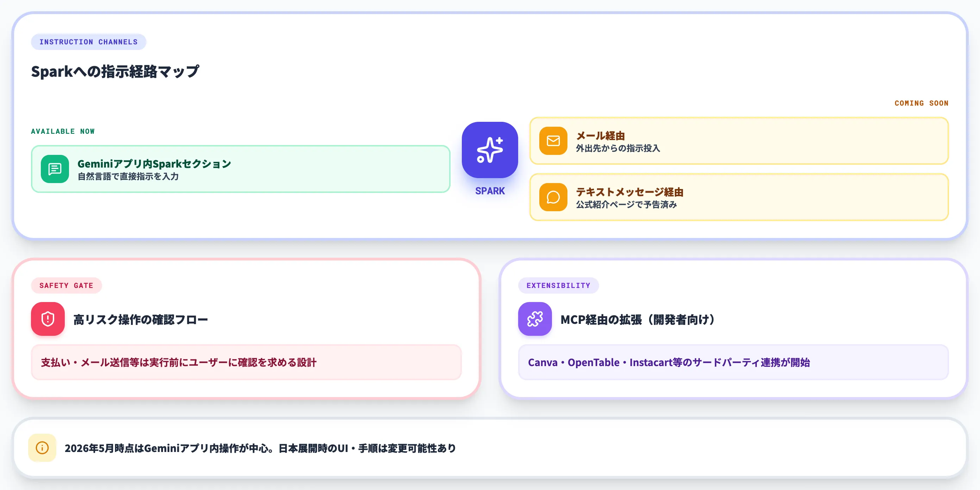Screen dimensions: 980x490
Task: Click the orange mail envelope icon
Action: (553, 141)
